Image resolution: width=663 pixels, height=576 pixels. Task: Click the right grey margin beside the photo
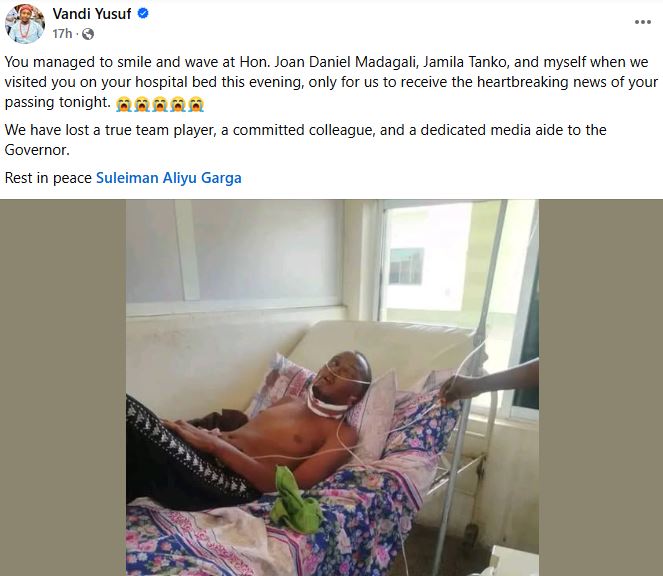coord(601,387)
